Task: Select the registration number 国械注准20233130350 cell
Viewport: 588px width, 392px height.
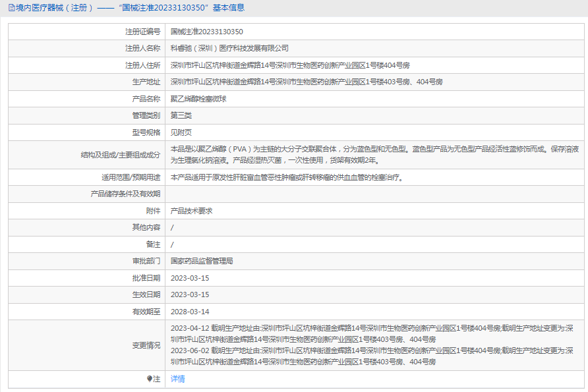Action: click(x=206, y=32)
